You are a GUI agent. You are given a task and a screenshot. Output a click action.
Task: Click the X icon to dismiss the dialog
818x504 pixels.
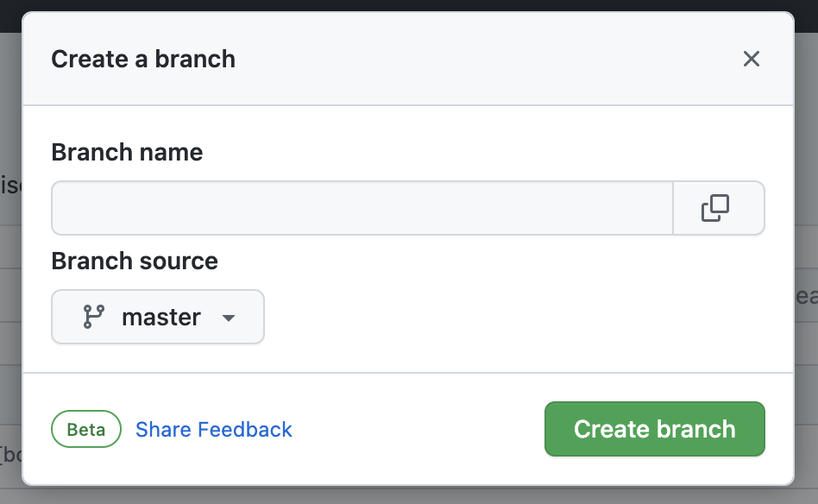pos(752,59)
